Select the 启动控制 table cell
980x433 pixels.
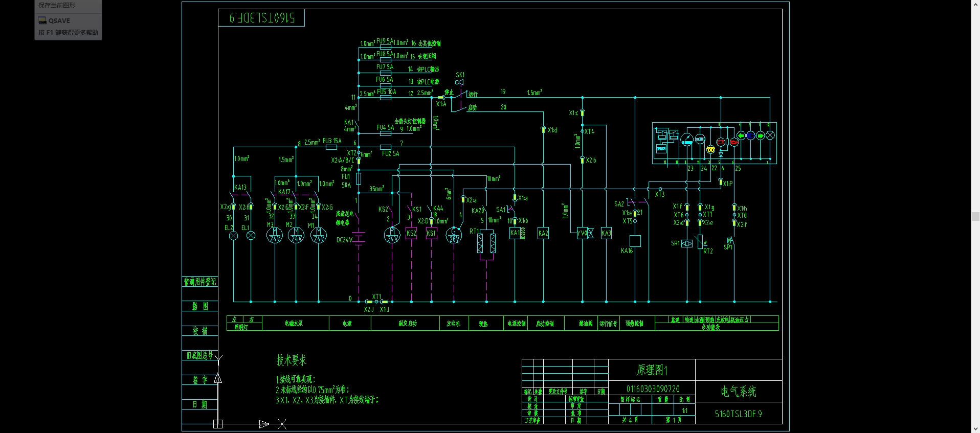coord(545,323)
